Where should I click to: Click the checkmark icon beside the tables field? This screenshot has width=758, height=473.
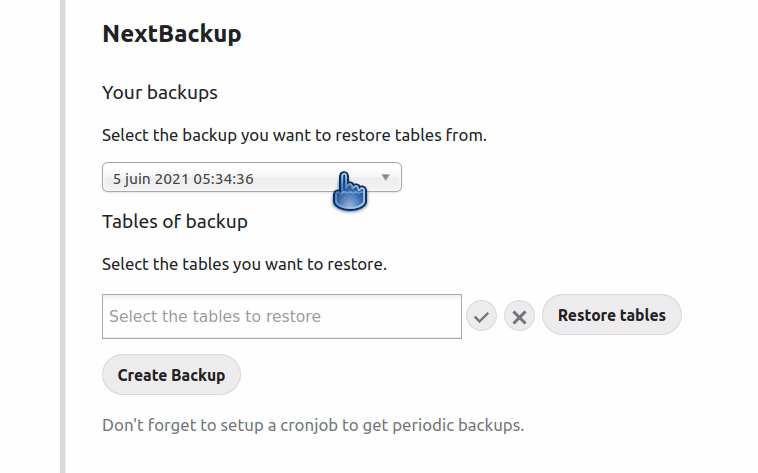pyautogui.click(x=481, y=316)
